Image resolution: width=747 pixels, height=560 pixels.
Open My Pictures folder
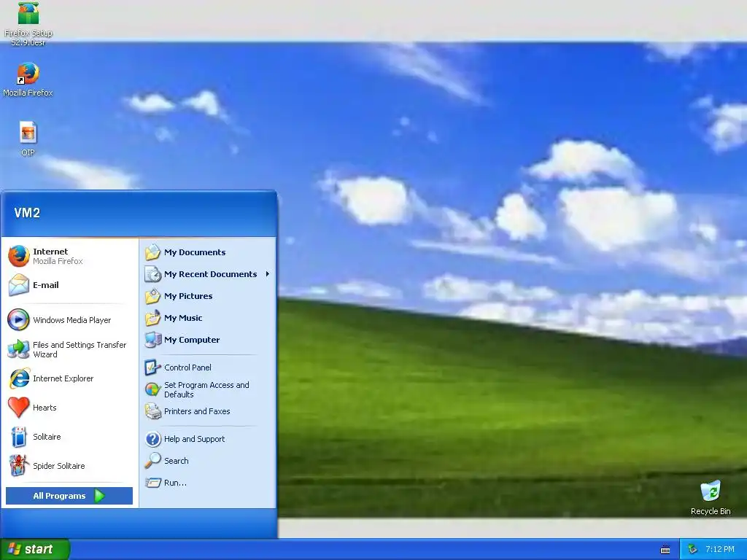coord(208,296)
